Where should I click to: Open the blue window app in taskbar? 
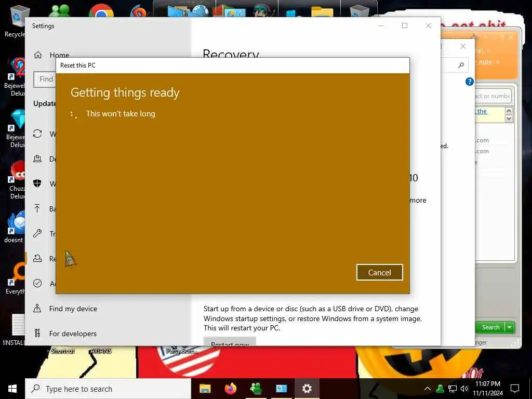pyautogui.click(x=281, y=389)
